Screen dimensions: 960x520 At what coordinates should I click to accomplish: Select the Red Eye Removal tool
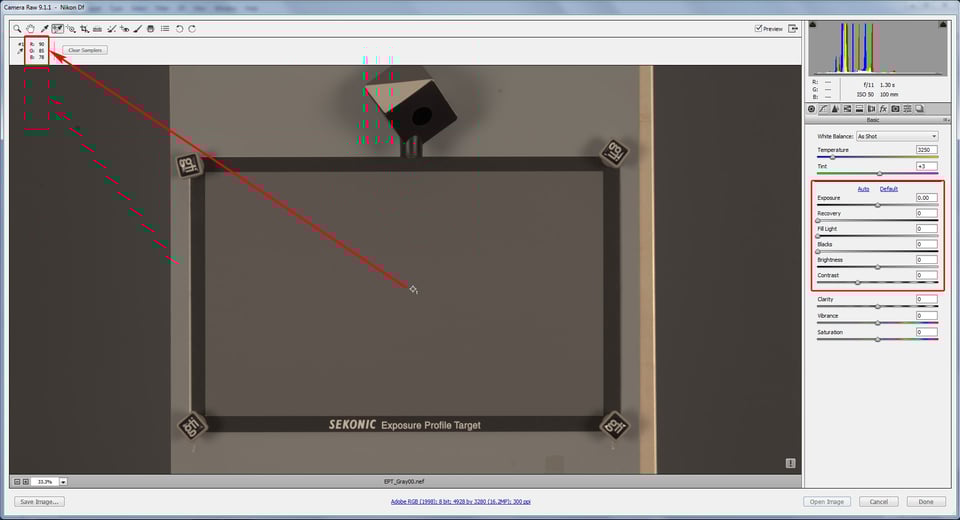pos(124,29)
